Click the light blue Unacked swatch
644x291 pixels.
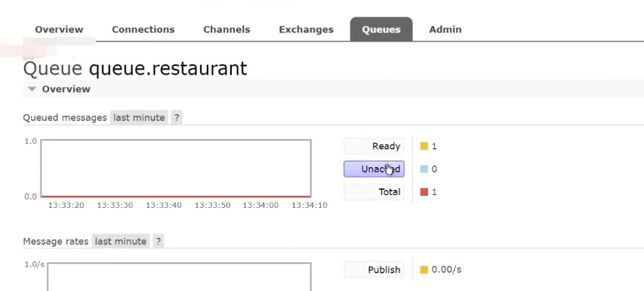tap(424, 169)
